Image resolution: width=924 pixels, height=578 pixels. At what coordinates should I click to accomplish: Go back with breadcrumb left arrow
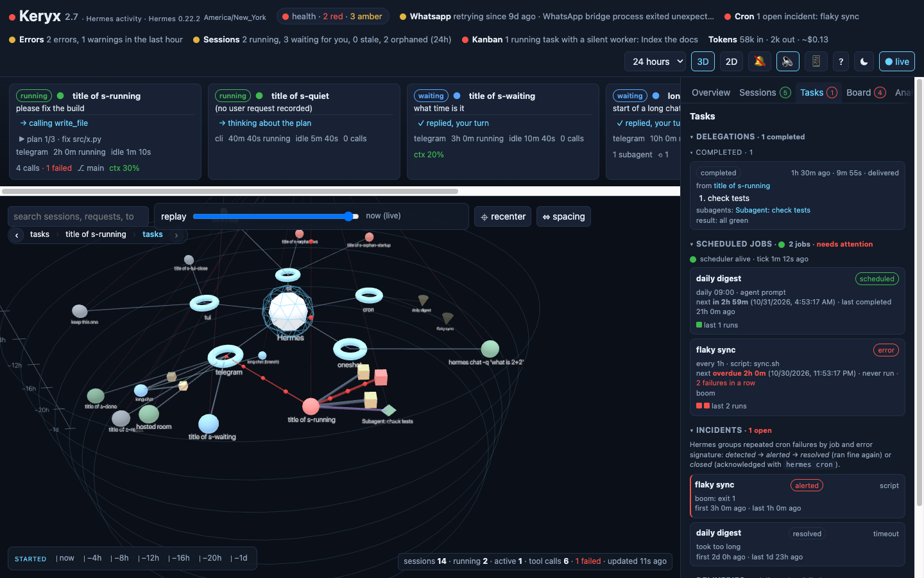click(x=17, y=235)
